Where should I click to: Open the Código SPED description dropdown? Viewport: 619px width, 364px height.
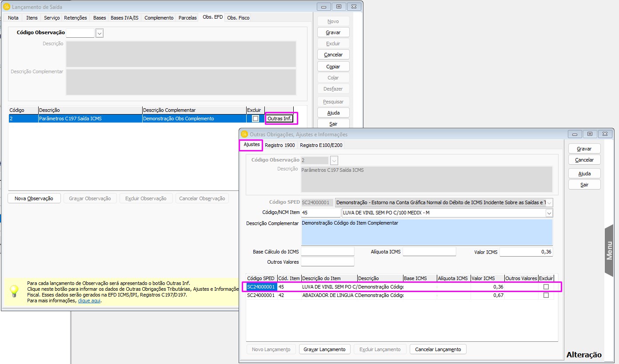pos(549,202)
